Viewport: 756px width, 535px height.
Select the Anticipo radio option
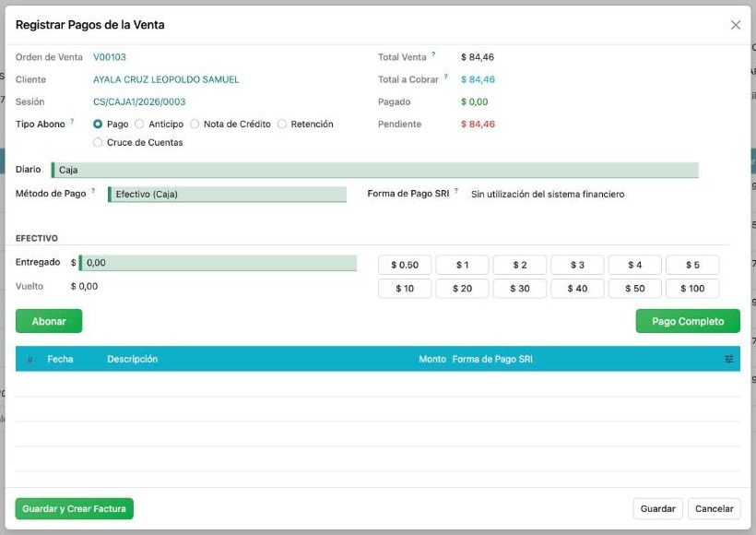pyautogui.click(x=139, y=124)
